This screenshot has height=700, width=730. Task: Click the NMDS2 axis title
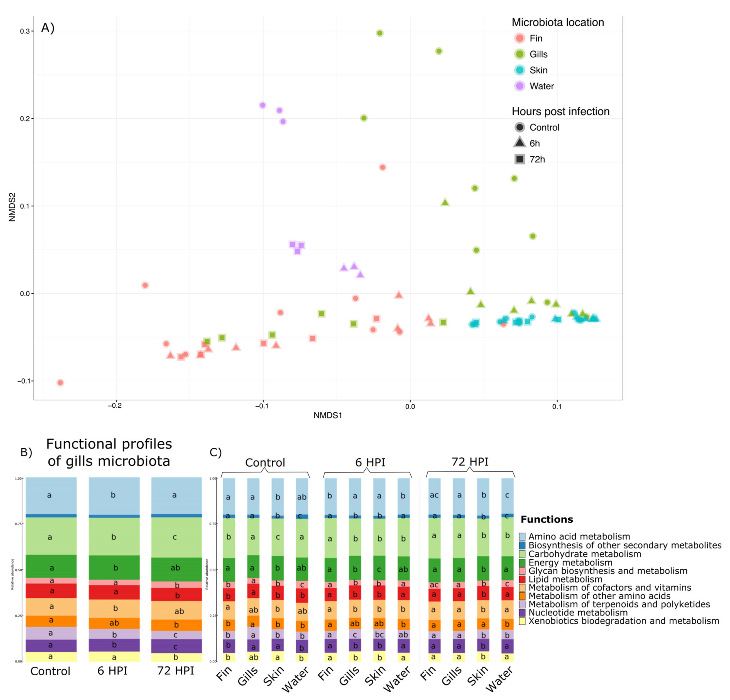[12, 207]
